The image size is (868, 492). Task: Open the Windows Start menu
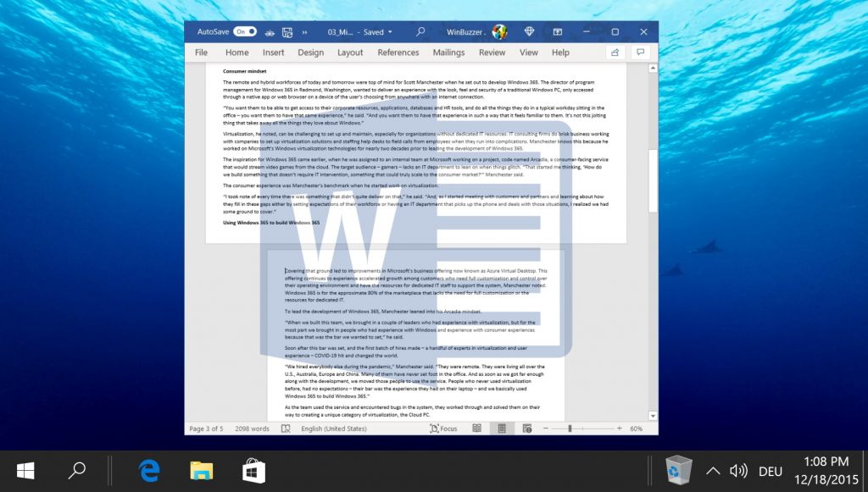point(25,471)
